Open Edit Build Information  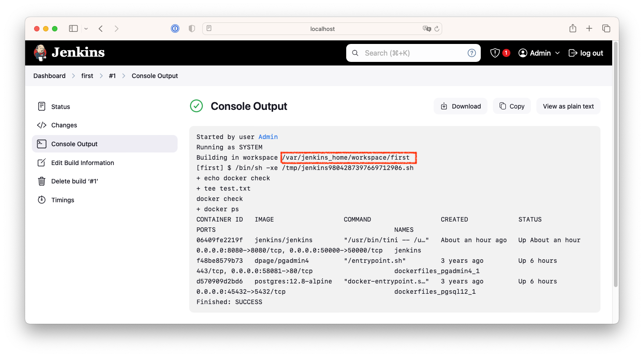(x=104, y=163)
